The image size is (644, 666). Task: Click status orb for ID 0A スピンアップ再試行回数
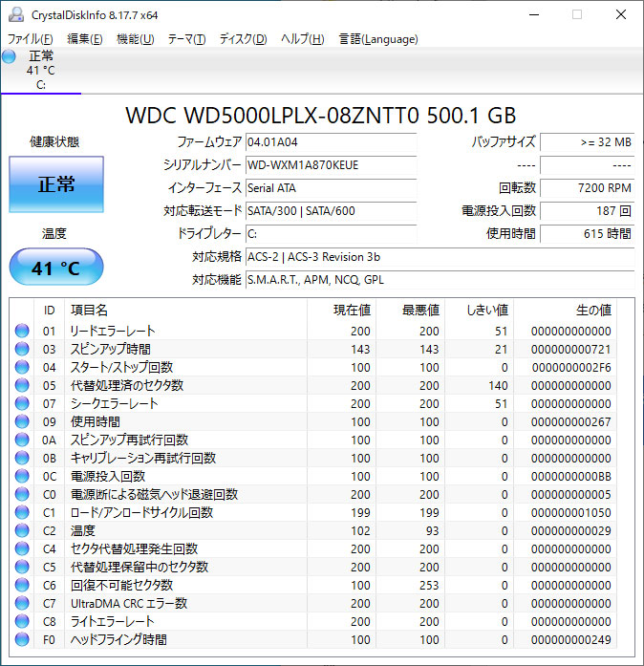22,440
